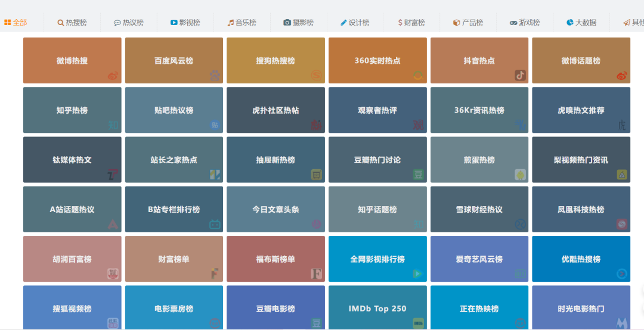The width and height of the screenshot is (644, 330).
Task: Click the 观 icon on 观察者热评 card
Action: point(418,125)
